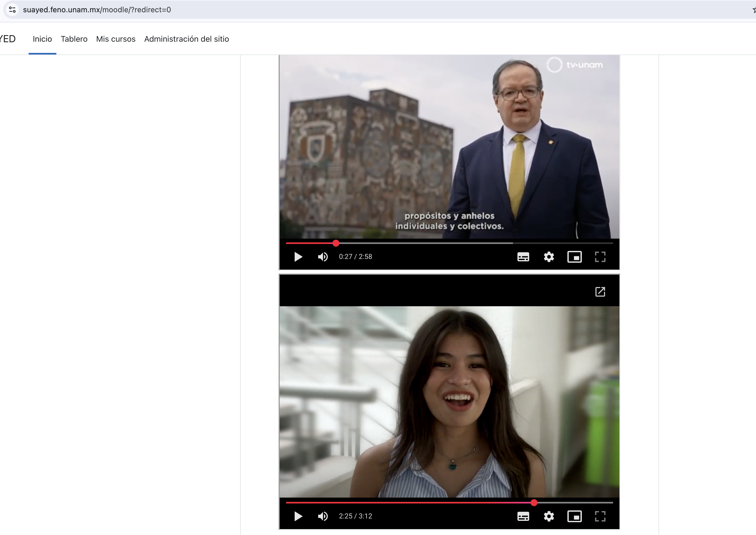The height and width of the screenshot is (535, 756).
Task: Click the red scrubber on first video
Action: [336, 243]
